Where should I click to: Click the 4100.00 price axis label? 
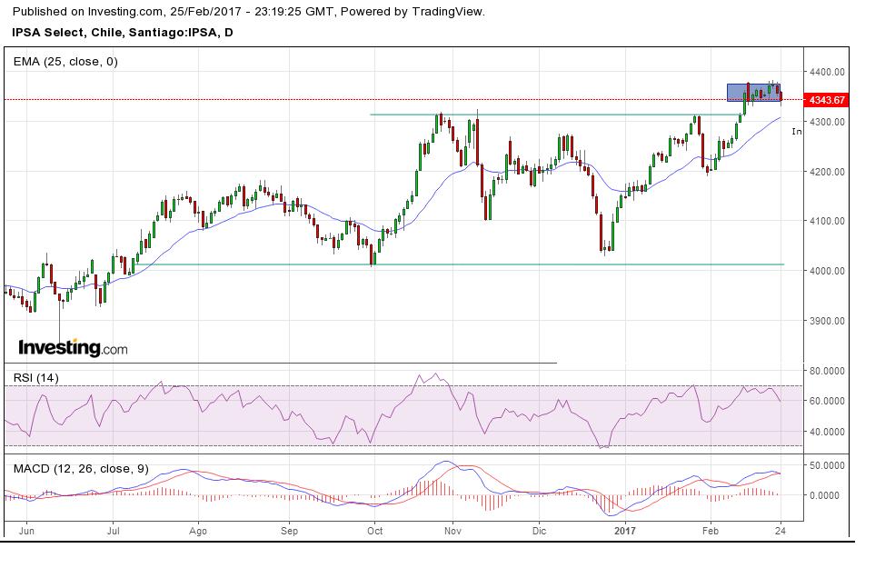(827, 221)
